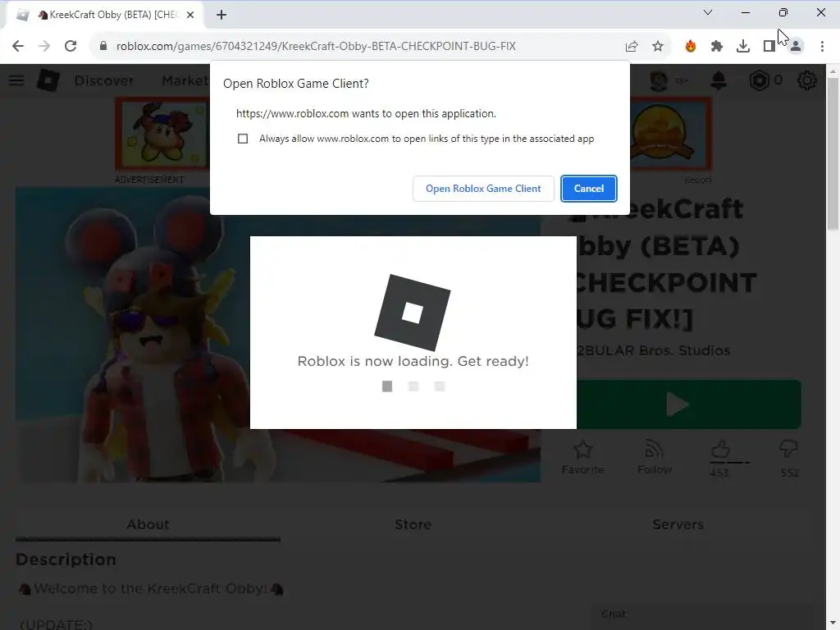Viewport: 840px width, 630px height.
Task: Bookmark this tab with the star icon
Action: point(658,46)
